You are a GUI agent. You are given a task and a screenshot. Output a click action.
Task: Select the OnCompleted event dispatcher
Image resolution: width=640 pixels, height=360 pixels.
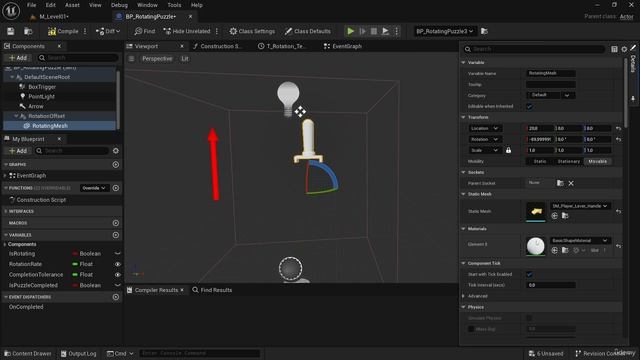coord(26,307)
